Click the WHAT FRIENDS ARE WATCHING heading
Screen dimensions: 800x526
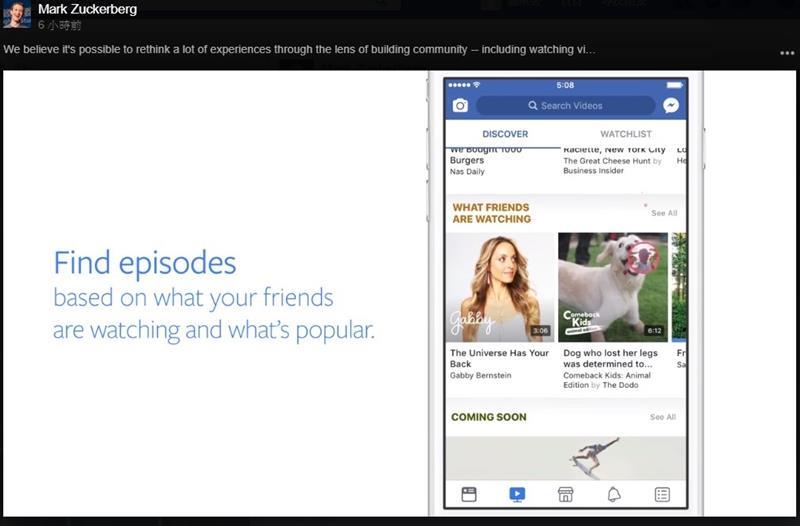pos(491,213)
